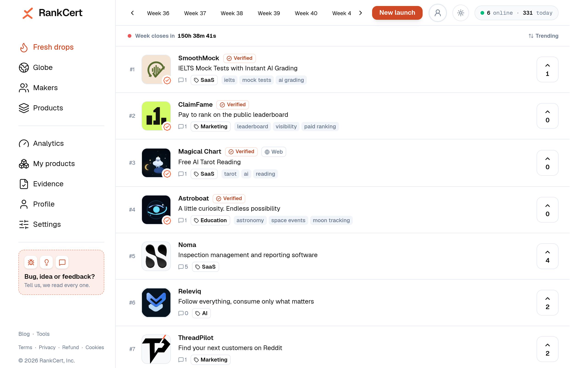Click the bug report icon

click(x=31, y=262)
